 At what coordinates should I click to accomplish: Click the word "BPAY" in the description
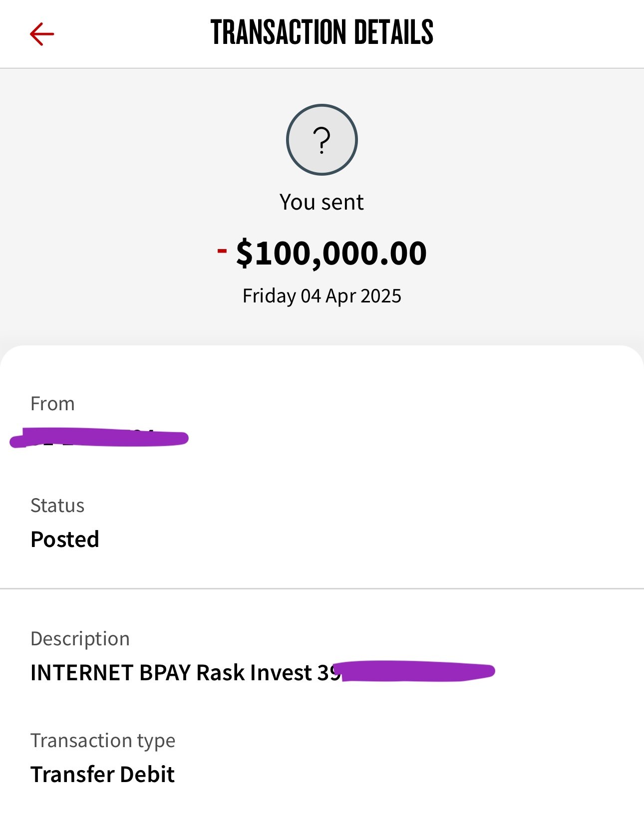pos(165,673)
